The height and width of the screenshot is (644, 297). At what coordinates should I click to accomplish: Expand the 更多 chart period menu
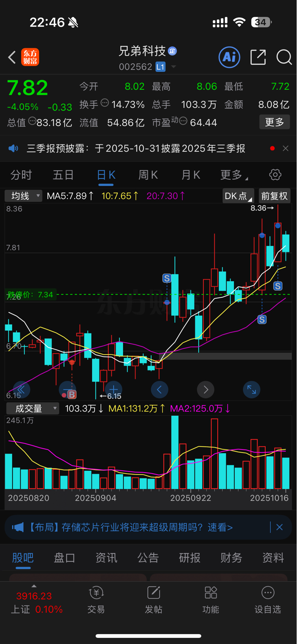pyautogui.click(x=234, y=175)
